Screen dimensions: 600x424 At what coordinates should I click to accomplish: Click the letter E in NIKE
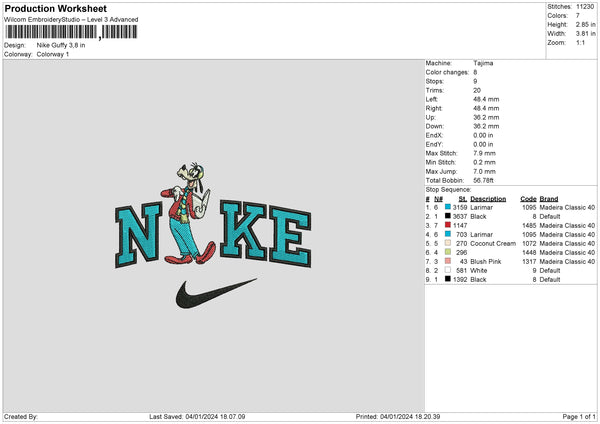click(290, 236)
